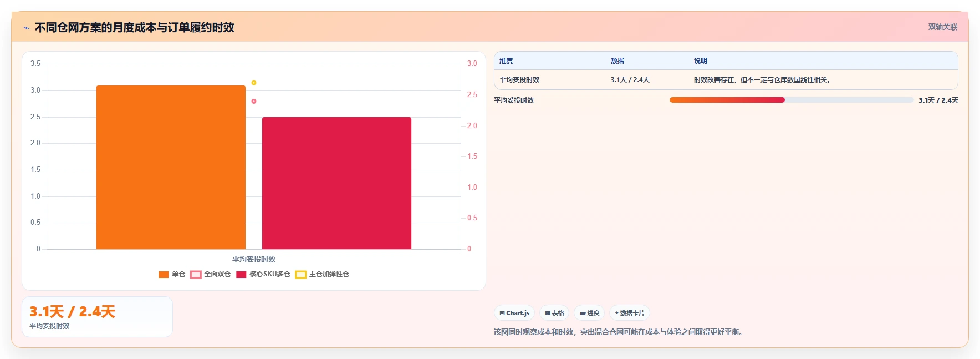Screen dimensions: 980x359
Task: Click the 数据 table column header
Action: pyautogui.click(x=617, y=61)
